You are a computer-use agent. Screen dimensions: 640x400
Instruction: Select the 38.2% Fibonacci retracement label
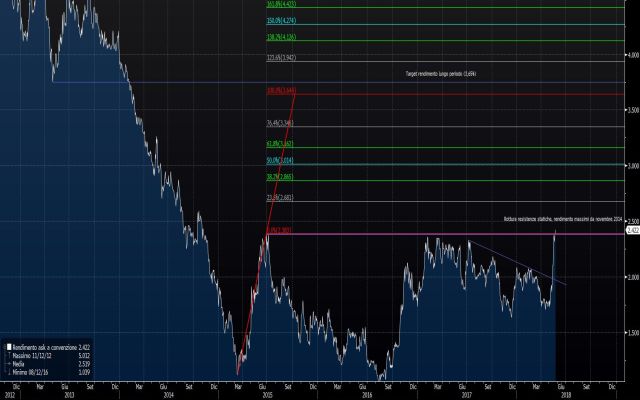(279, 176)
